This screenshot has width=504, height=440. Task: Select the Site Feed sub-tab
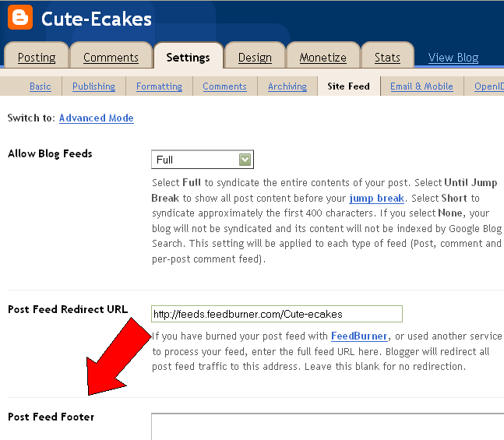click(x=348, y=86)
